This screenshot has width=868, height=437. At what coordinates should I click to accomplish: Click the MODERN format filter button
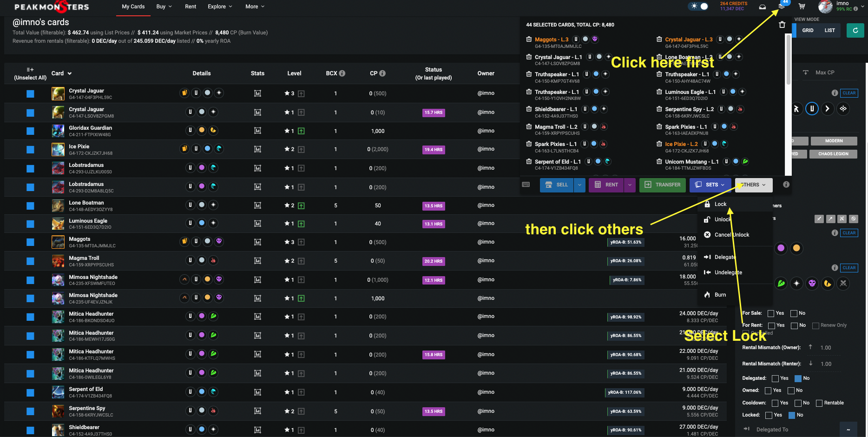tap(834, 141)
